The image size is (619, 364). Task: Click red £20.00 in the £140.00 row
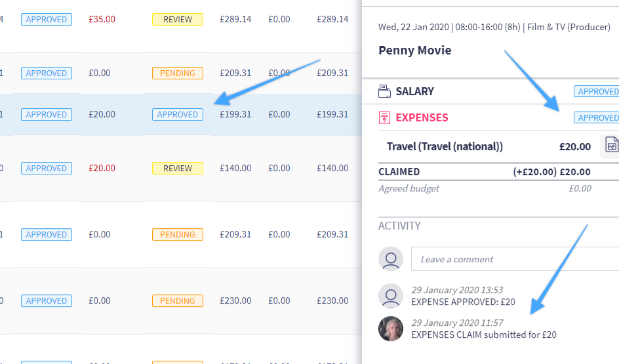tap(102, 169)
